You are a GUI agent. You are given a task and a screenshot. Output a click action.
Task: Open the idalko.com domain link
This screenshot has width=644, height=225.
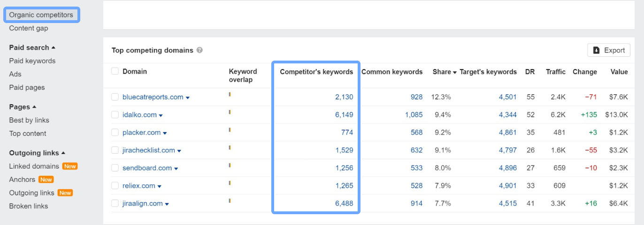click(139, 115)
